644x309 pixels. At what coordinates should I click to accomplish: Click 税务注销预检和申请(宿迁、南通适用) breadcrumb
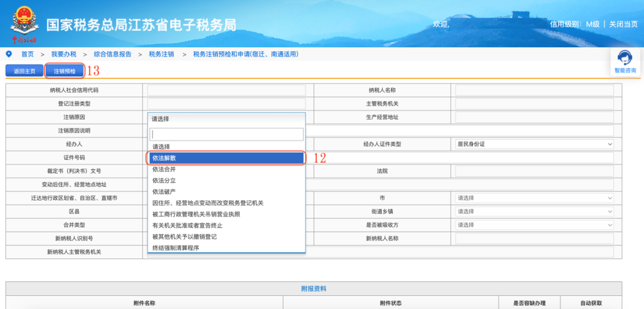[246, 54]
